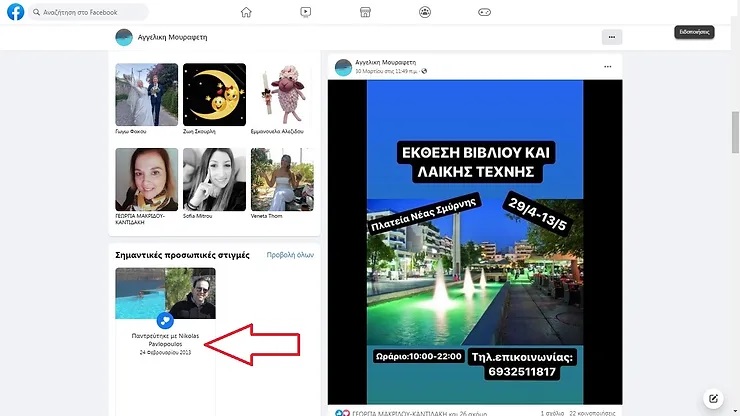This screenshot has height=416, width=740.
Task: Expand the profile header three-dot menu
Action: click(613, 37)
